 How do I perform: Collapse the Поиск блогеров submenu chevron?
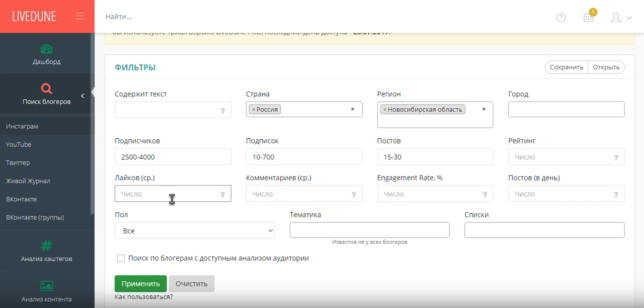point(82,96)
